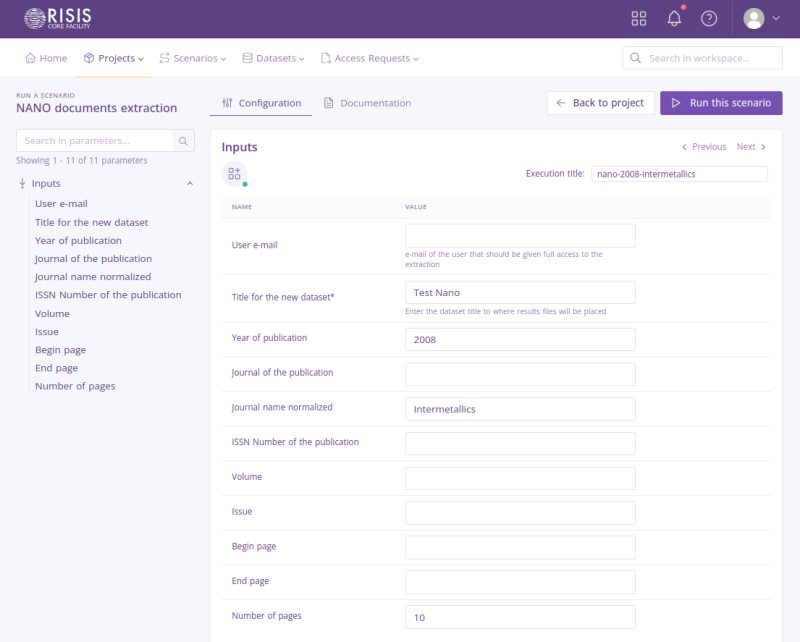The image size is (800, 642).
Task: Open the apps grid icon in header
Action: 639,19
